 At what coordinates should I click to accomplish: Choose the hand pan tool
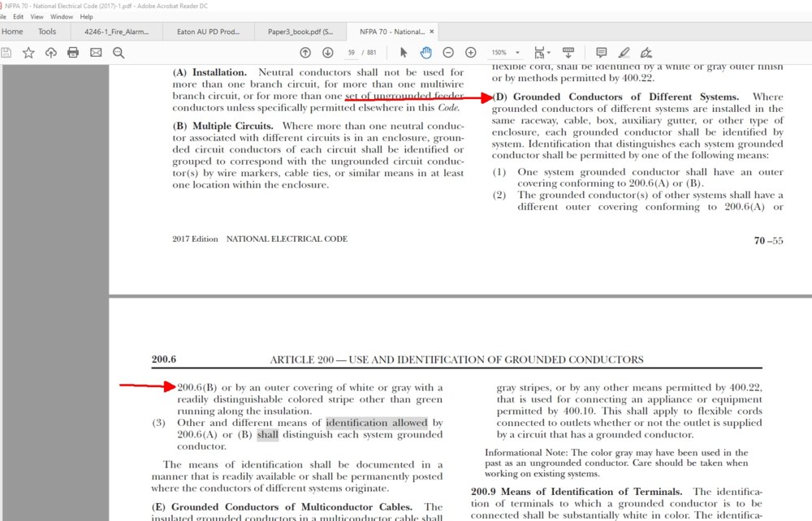click(x=425, y=52)
